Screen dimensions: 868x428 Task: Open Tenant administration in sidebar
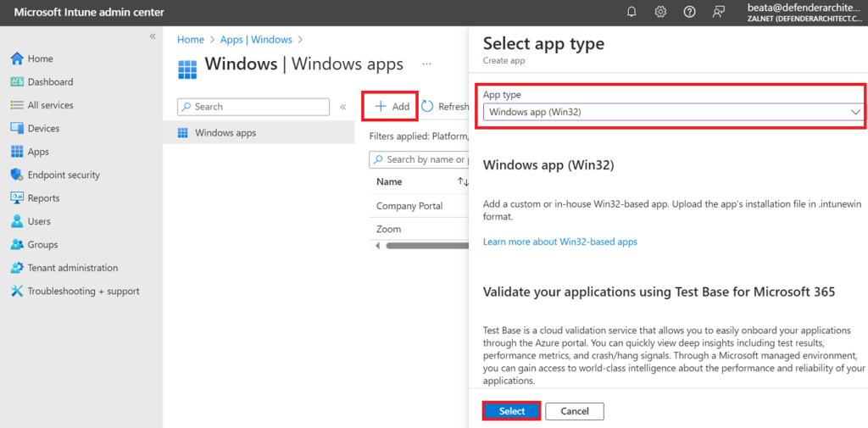73,268
